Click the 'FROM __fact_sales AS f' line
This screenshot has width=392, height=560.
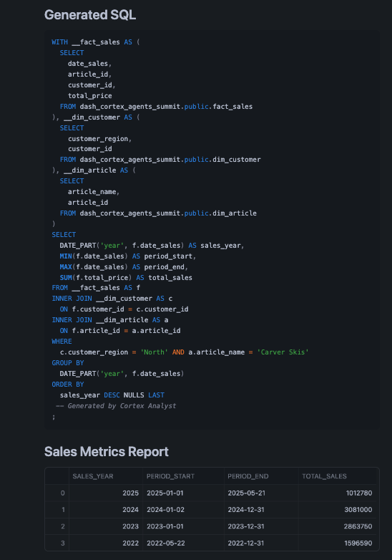click(x=96, y=287)
